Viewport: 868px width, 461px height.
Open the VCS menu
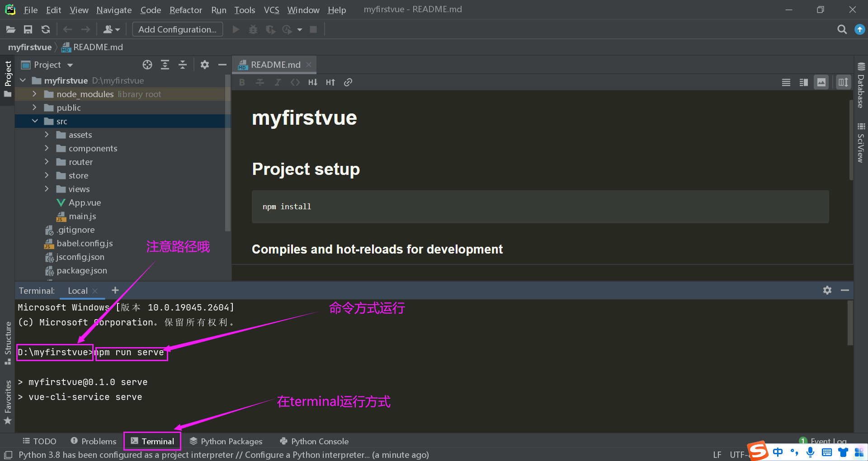(271, 10)
